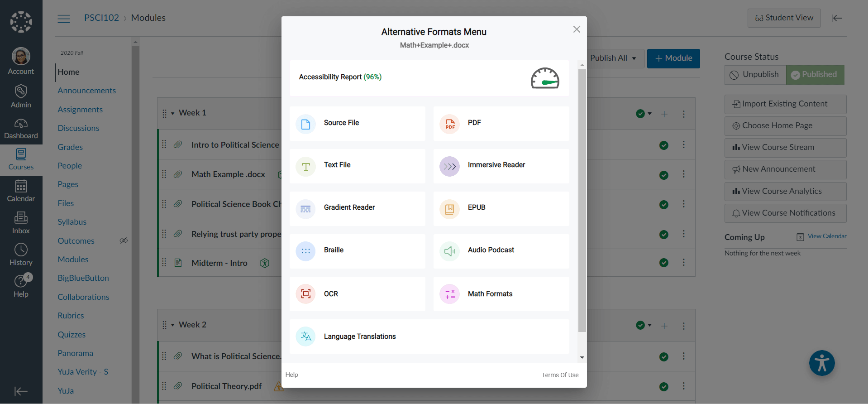Open Week 1 publish dropdown
This screenshot has width=868, height=404.
(644, 114)
